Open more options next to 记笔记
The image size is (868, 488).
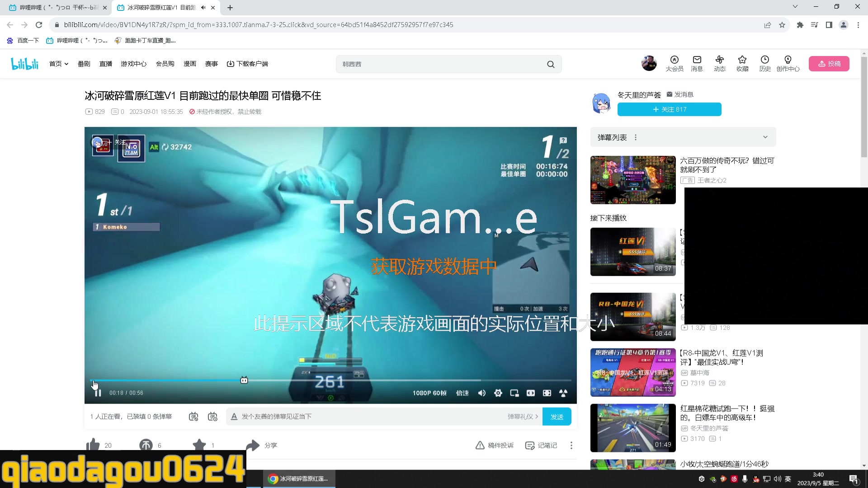(x=571, y=446)
